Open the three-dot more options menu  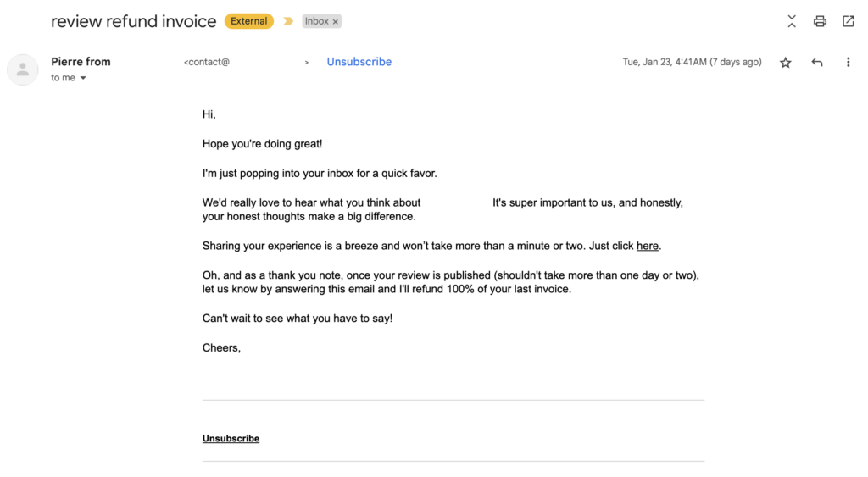pyautogui.click(x=848, y=62)
